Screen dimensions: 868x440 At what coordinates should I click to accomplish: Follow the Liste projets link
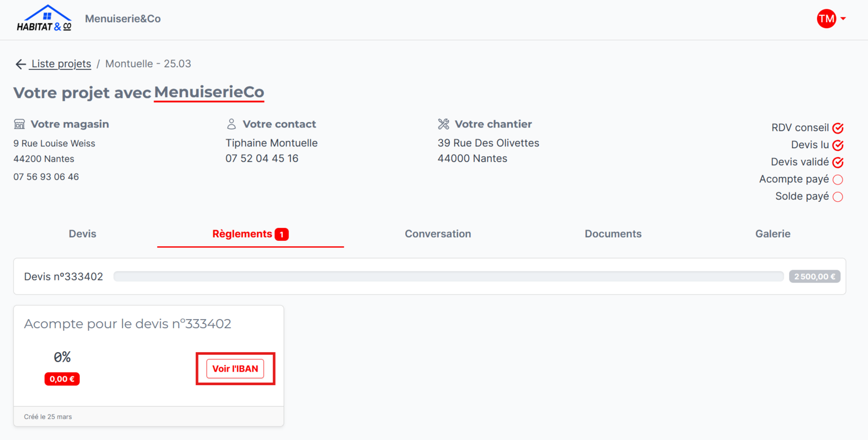pyautogui.click(x=61, y=64)
